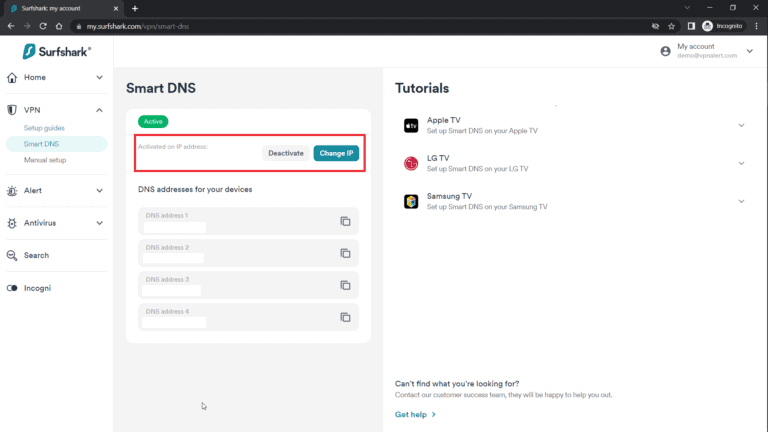Screen dimensions: 768x432
Task: Copy DNS address 3 with copy icon
Action: pyautogui.click(x=345, y=285)
